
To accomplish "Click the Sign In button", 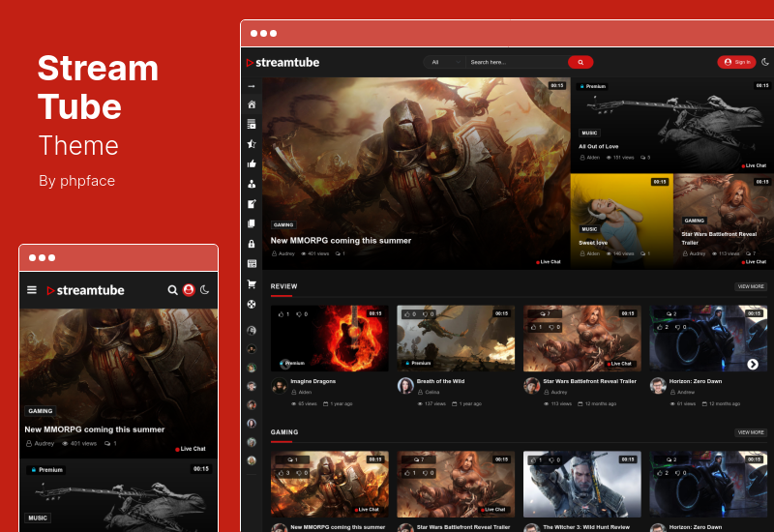I will 736,62.
